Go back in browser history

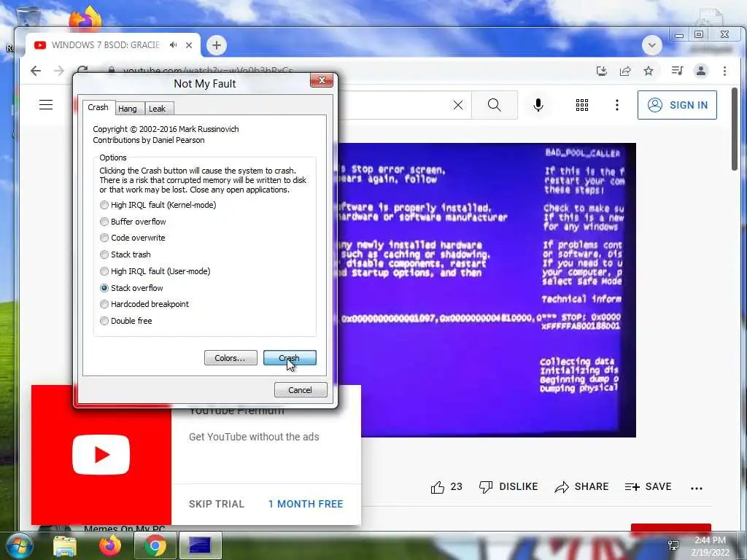[36, 71]
